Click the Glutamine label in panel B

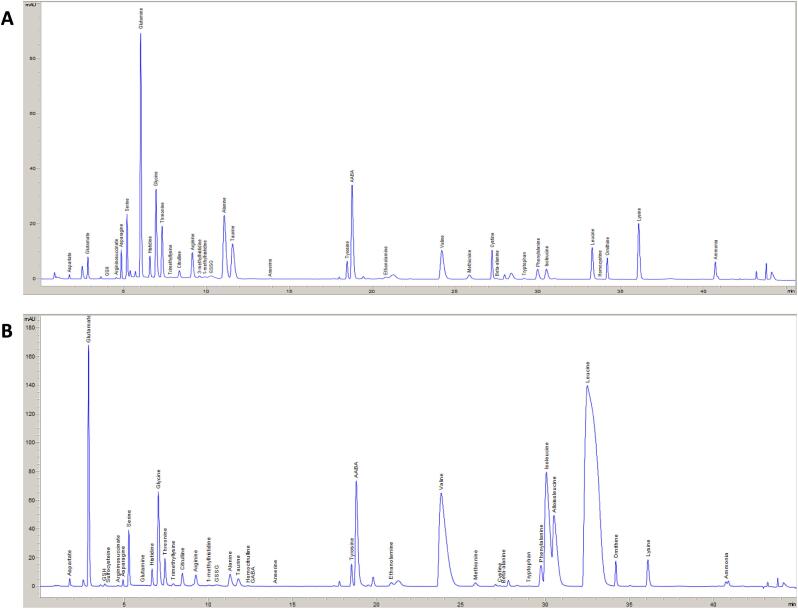(x=142, y=568)
